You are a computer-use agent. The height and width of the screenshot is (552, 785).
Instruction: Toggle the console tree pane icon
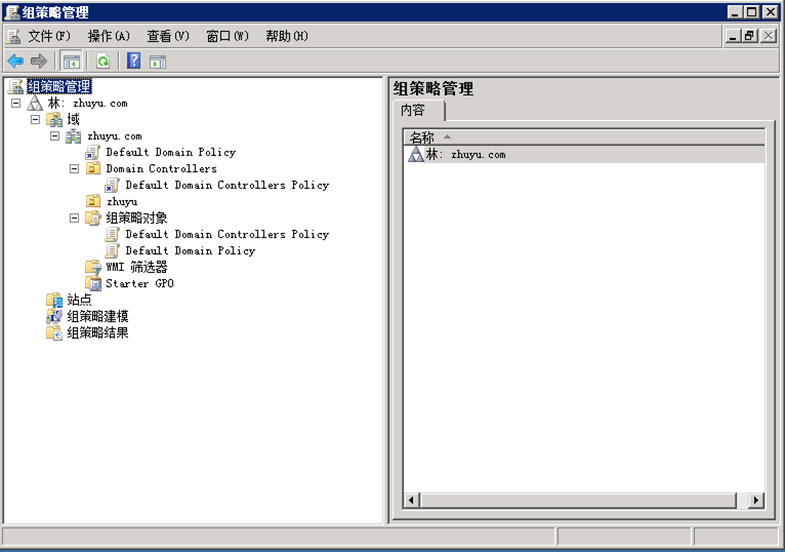[71, 62]
